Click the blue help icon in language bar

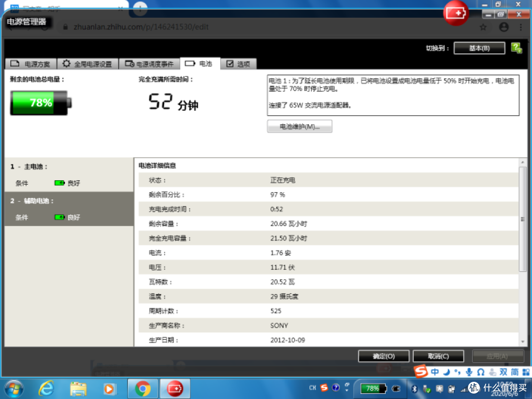pyautogui.click(x=336, y=388)
